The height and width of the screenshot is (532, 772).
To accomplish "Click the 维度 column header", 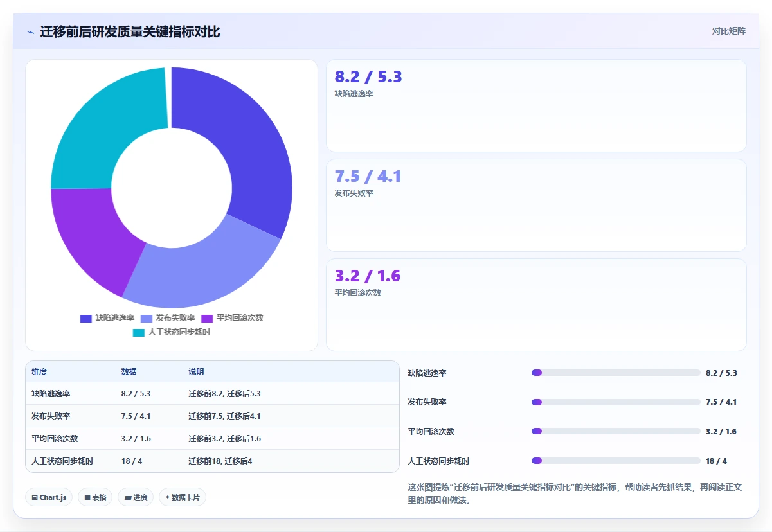I will [x=39, y=372].
